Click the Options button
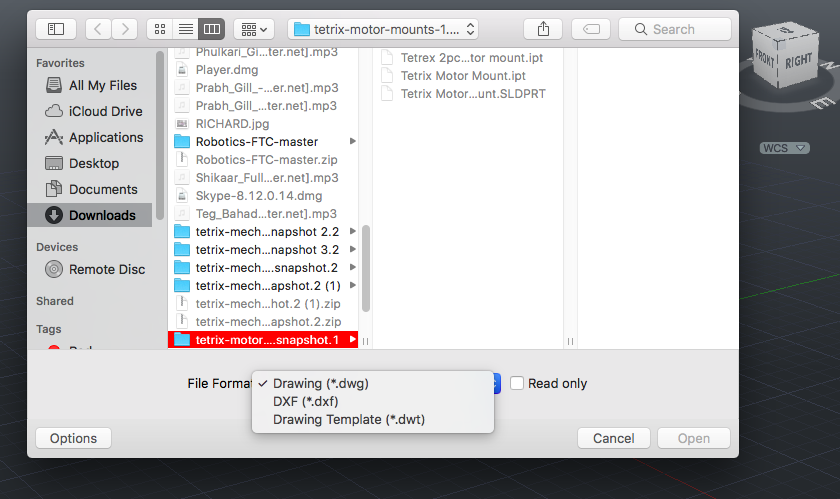This screenshot has height=499, width=840. tap(73, 438)
